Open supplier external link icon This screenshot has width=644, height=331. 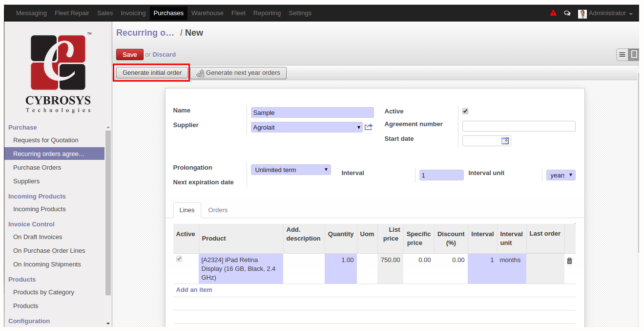[369, 127]
